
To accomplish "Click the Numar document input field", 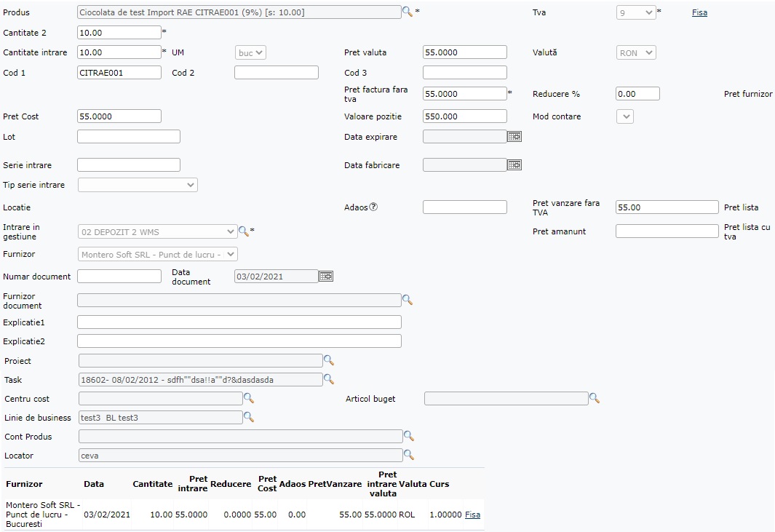I will click(119, 276).
